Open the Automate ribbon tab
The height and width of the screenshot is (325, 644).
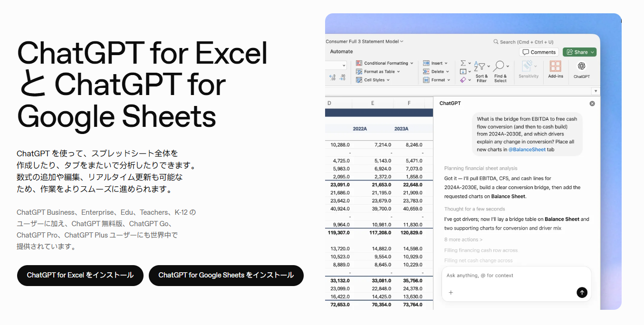[x=341, y=52]
